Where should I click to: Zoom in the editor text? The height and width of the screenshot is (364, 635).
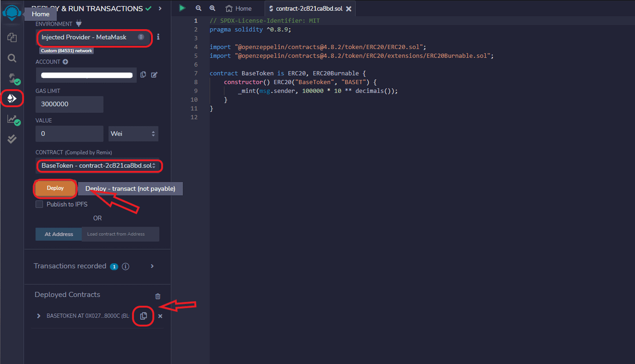(212, 8)
